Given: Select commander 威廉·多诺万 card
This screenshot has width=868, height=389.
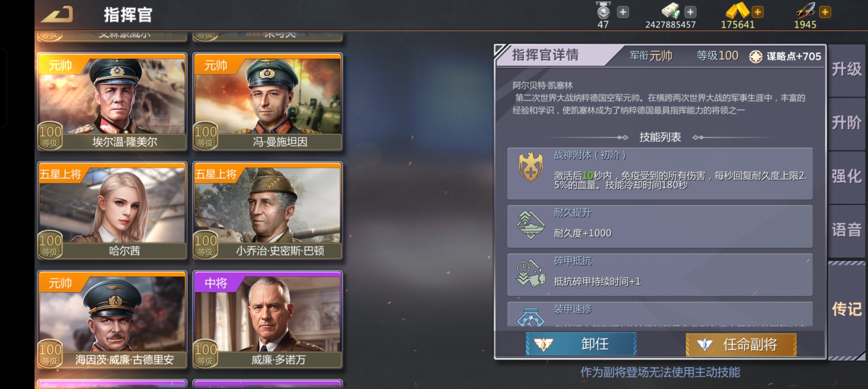Looking at the screenshot, I should point(267,319).
